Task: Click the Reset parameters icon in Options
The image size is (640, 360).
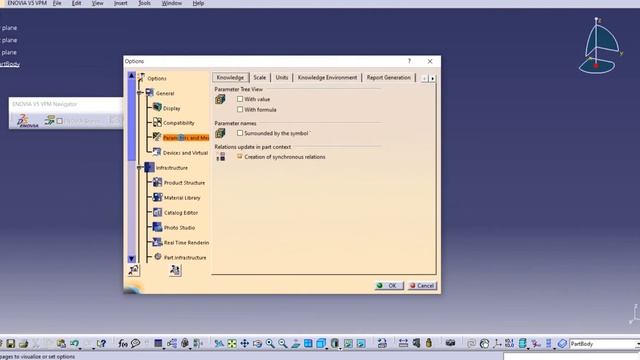Action: pyautogui.click(x=133, y=270)
